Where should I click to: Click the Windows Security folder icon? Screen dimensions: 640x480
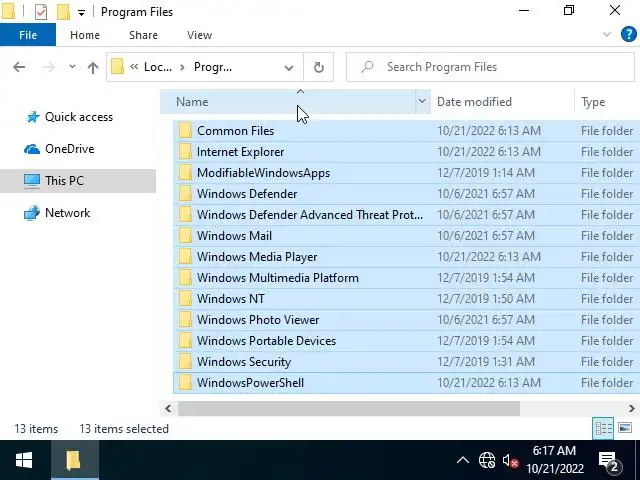click(x=185, y=362)
